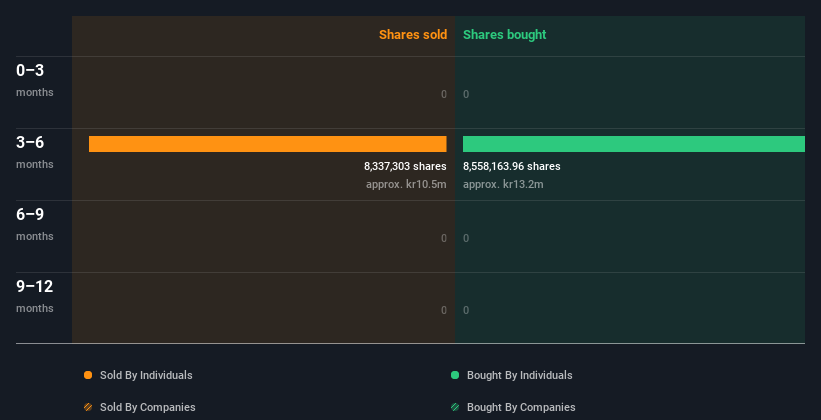Click the striped Bought By Companies legend icon

click(x=455, y=407)
